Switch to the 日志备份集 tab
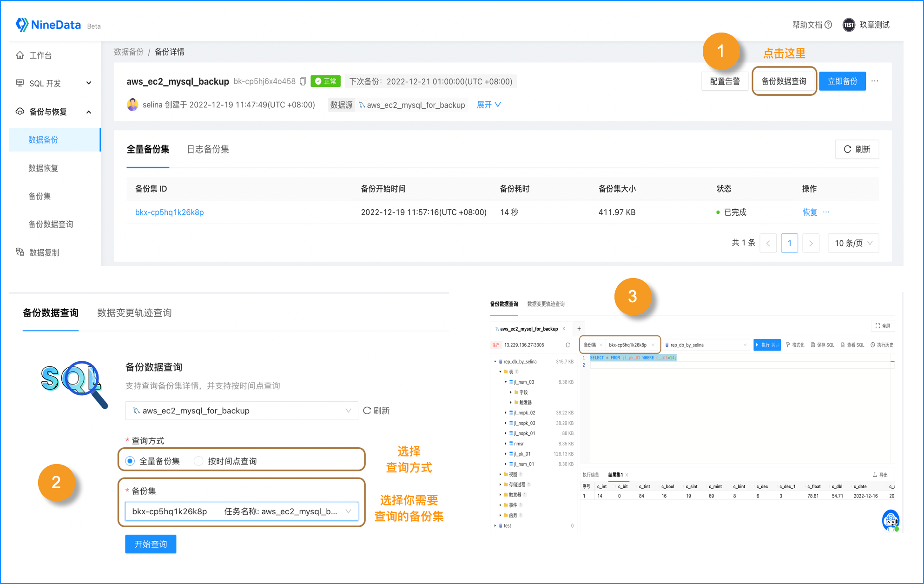 pos(208,149)
